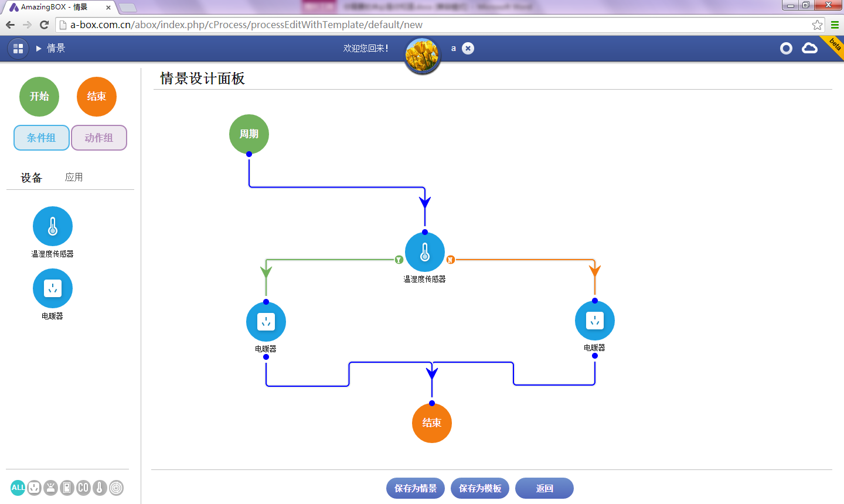
Task: Expand the 情景 breadcrumb arrow
Action: click(x=39, y=49)
